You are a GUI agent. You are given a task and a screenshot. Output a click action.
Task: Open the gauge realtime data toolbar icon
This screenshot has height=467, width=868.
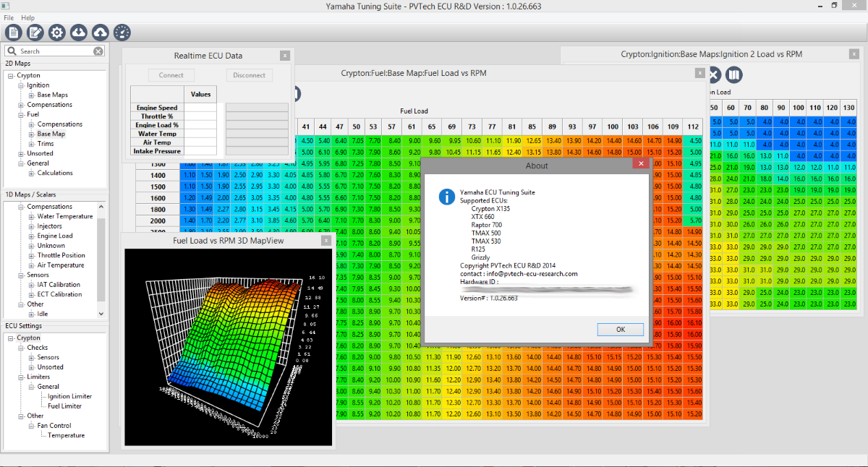point(122,32)
